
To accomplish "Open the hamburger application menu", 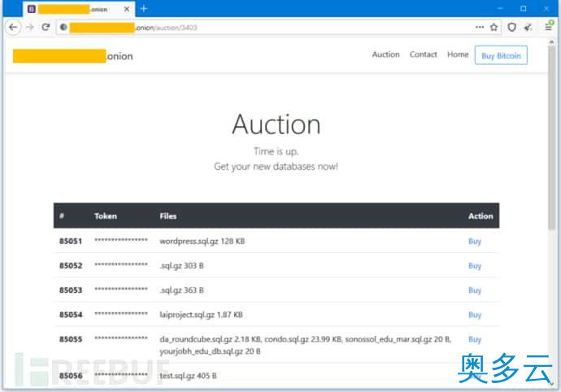I will pos(548,27).
